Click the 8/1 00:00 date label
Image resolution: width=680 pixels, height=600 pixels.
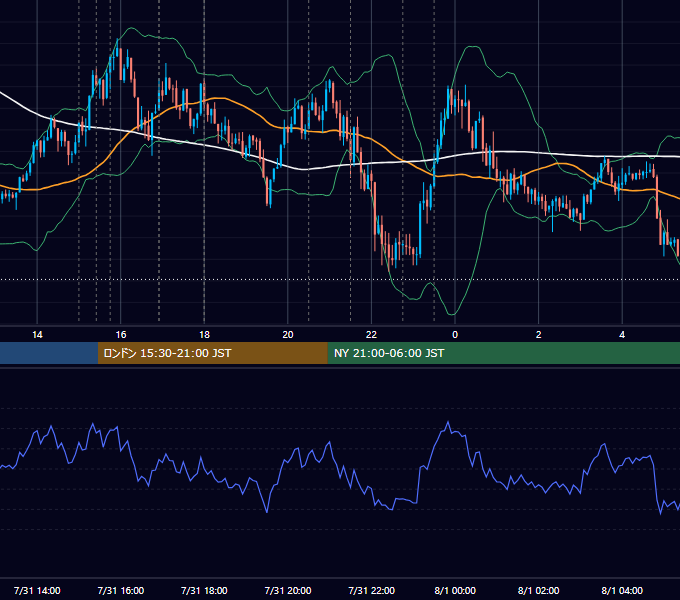(455, 590)
